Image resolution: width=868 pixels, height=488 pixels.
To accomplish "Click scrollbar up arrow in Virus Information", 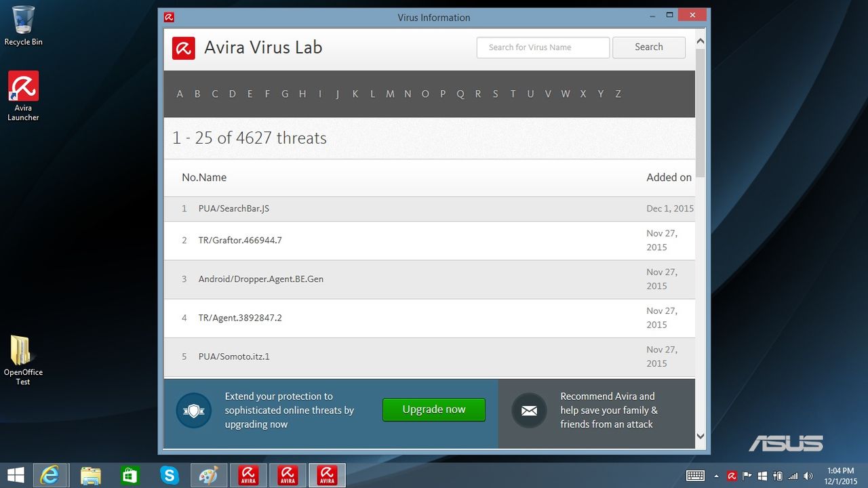I will (701, 41).
